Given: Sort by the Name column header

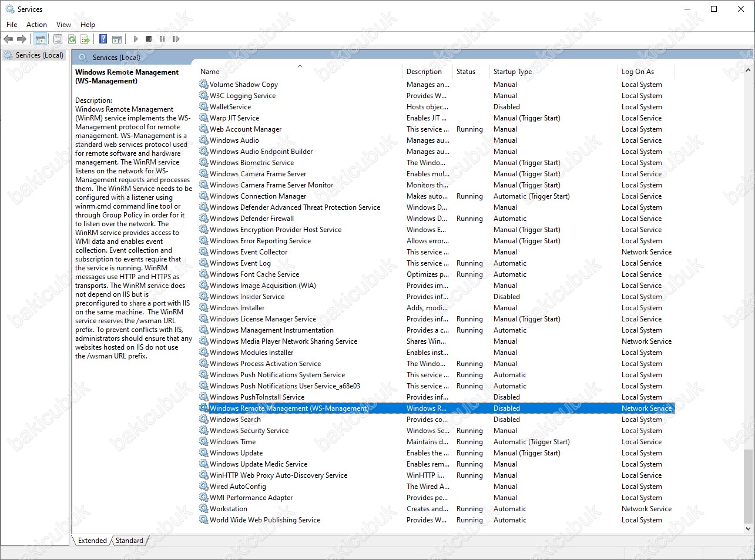Looking at the screenshot, I should [300, 72].
